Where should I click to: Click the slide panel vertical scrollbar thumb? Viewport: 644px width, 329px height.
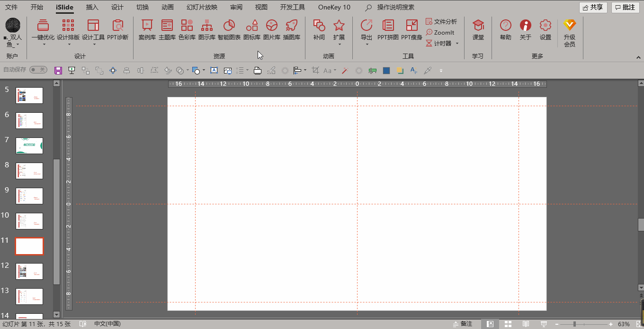click(x=57, y=222)
